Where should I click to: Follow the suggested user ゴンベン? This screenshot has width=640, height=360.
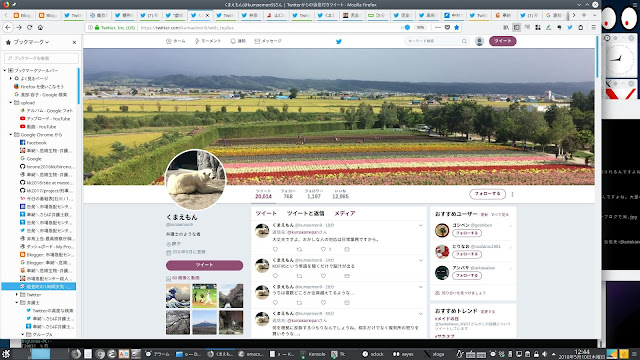point(467,233)
